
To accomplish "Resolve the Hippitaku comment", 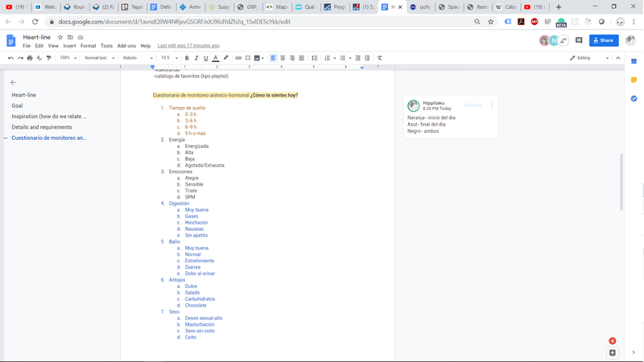I will tap(473, 105).
